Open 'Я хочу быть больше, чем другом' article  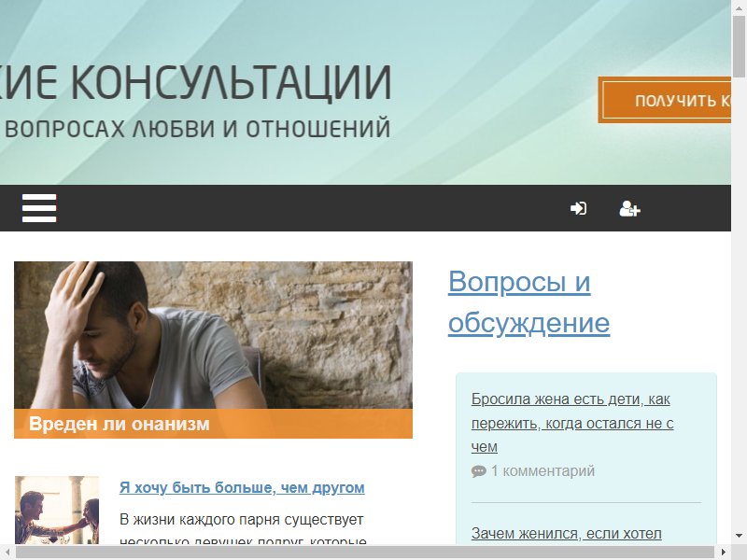242,487
